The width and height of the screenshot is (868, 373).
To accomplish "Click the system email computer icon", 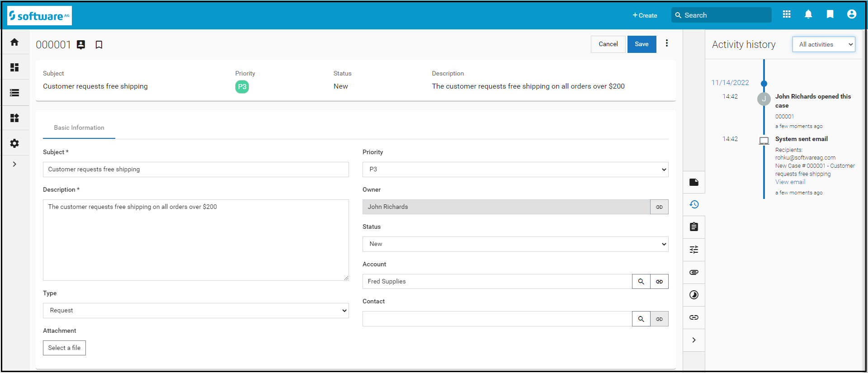I will [764, 141].
